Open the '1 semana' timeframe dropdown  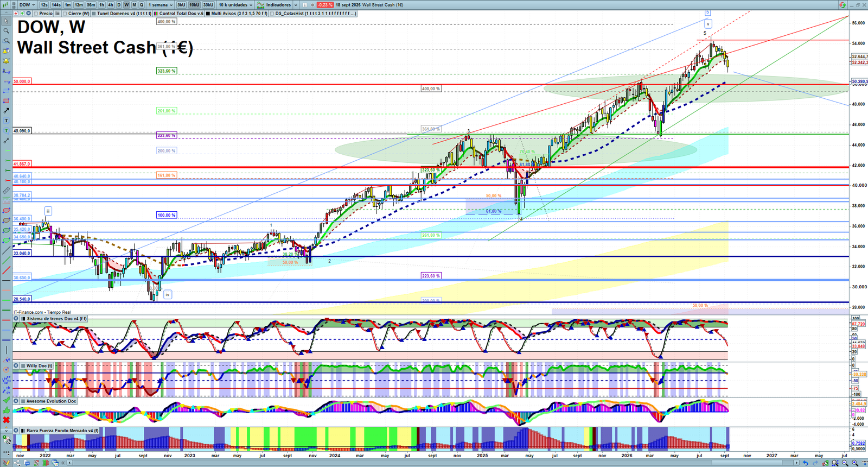160,5
